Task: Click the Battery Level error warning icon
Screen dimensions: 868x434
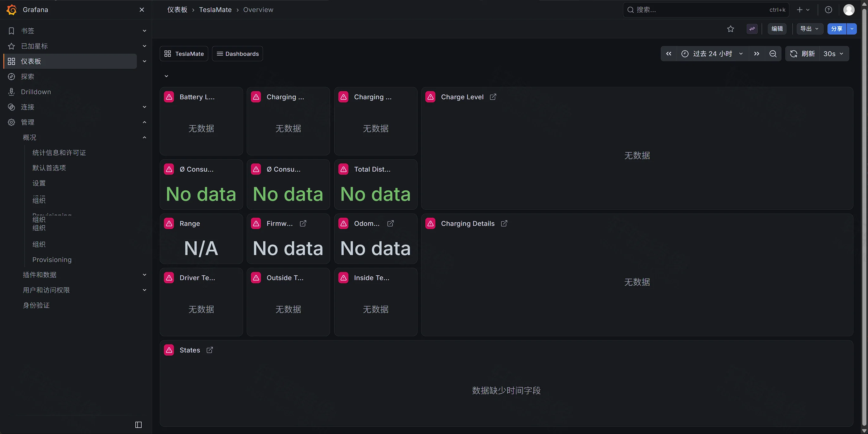Action: coord(169,97)
